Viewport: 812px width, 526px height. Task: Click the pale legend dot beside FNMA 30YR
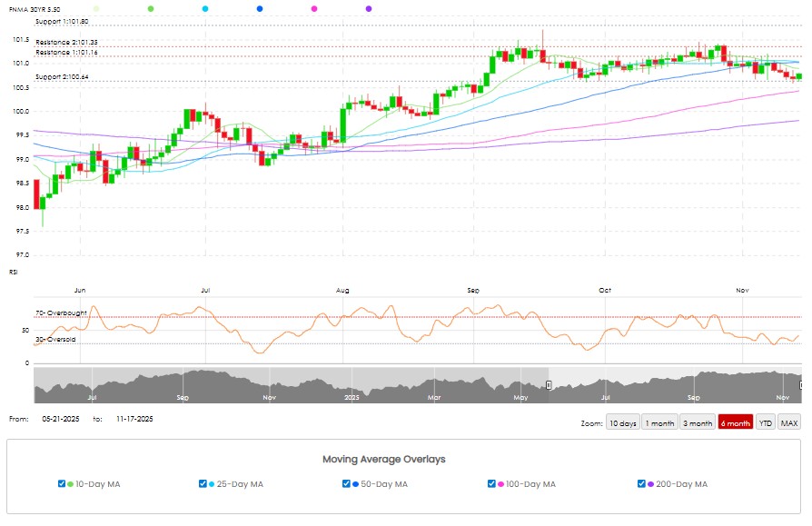click(x=96, y=8)
